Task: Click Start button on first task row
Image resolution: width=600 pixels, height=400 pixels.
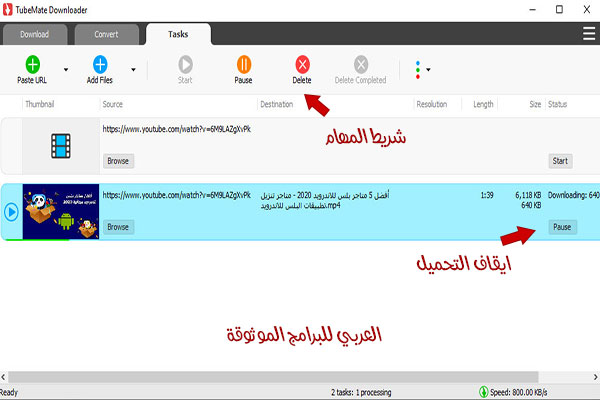Action: click(560, 161)
